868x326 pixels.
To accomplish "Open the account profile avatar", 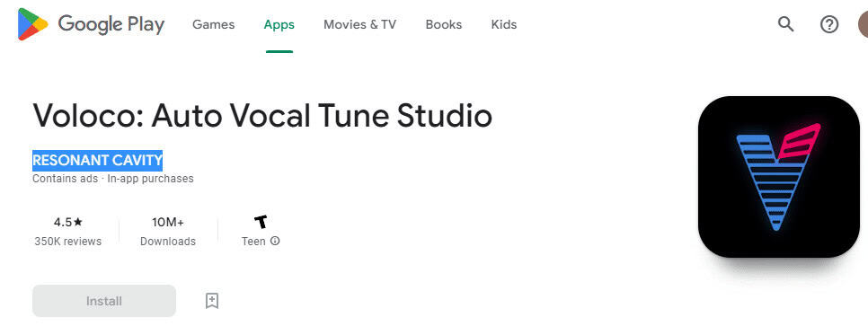I will 863,24.
